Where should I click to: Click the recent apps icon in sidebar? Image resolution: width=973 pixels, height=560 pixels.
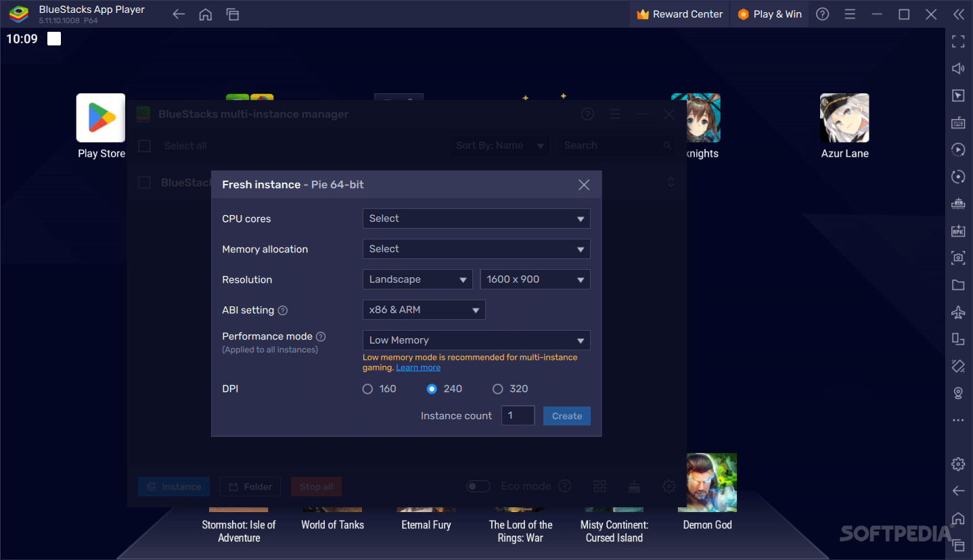958,545
